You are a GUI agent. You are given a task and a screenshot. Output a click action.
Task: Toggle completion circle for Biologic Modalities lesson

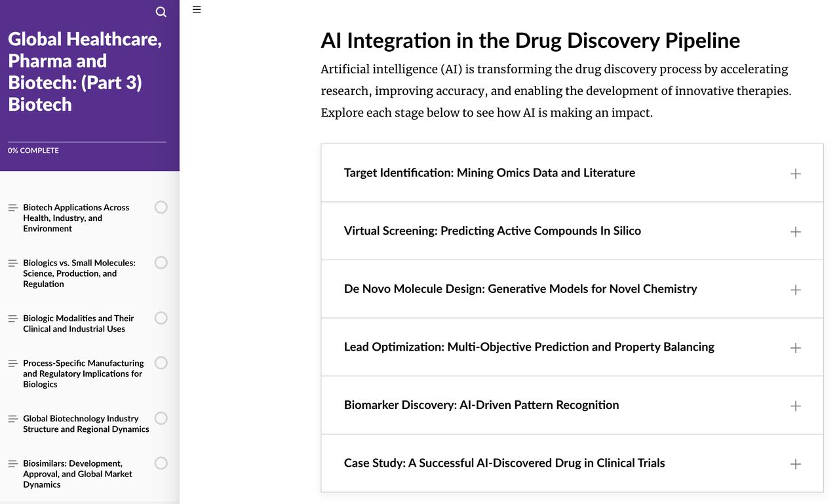(161, 318)
